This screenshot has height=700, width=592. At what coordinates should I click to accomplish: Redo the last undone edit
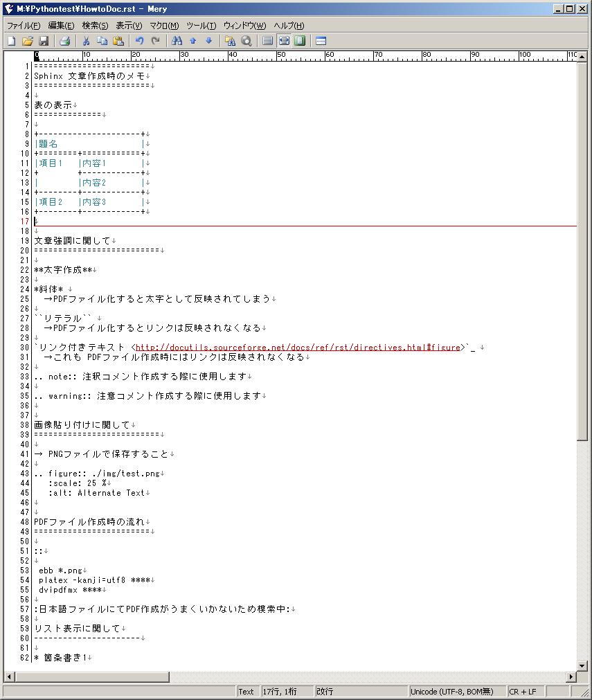pyautogui.click(x=155, y=41)
